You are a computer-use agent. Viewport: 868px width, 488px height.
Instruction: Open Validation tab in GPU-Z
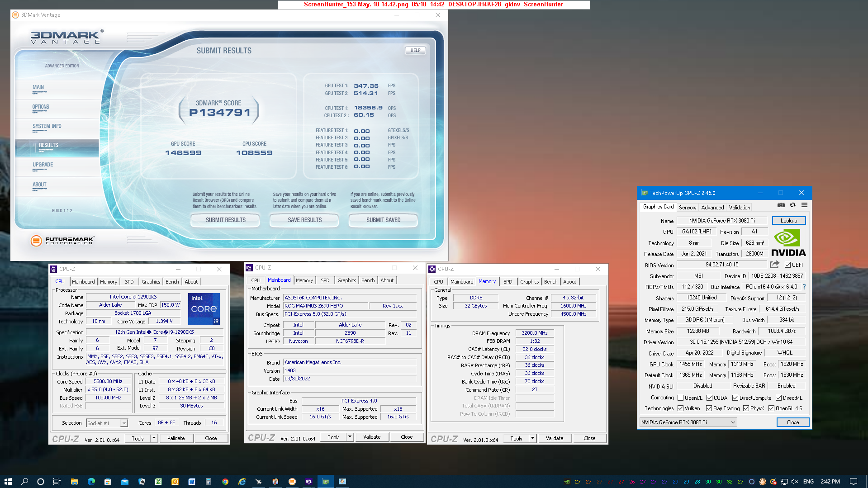tap(739, 208)
